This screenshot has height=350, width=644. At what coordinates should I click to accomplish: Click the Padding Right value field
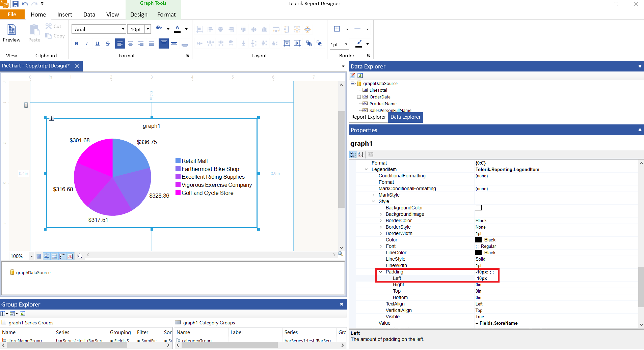pyautogui.click(x=556, y=285)
